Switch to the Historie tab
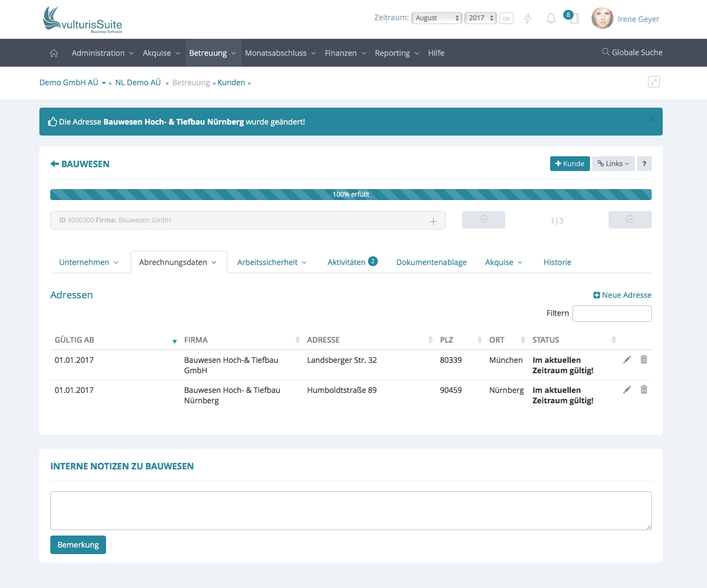This screenshot has height=588, width=707. click(557, 262)
